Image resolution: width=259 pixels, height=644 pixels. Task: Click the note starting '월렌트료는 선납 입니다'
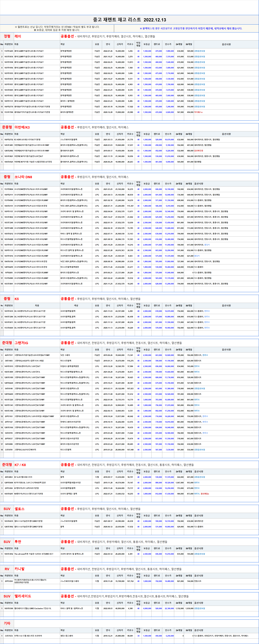click(57, 27)
